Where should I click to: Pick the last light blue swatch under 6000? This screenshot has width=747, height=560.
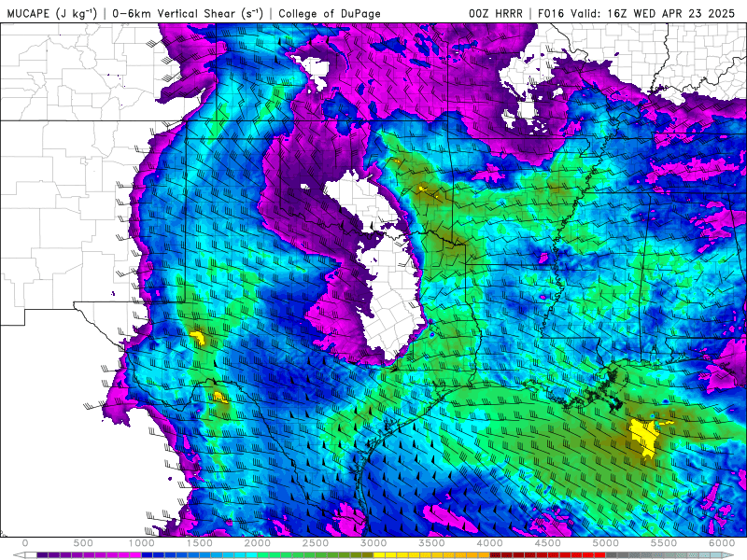pos(716,554)
